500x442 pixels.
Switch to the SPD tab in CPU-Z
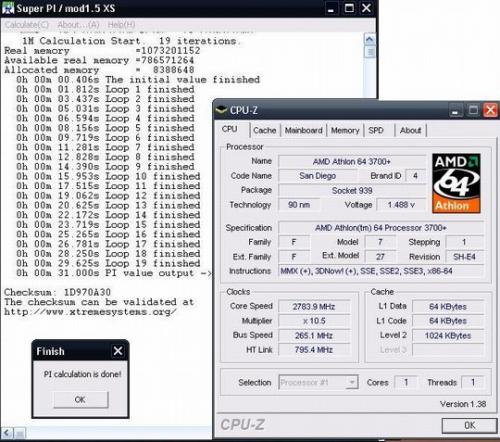click(376, 130)
